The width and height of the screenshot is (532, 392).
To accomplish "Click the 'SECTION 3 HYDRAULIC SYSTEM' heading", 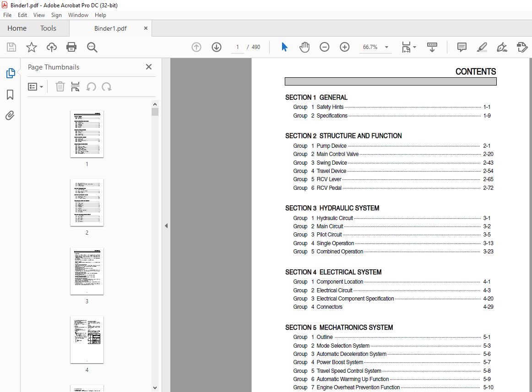I will click(x=332, y=208).
